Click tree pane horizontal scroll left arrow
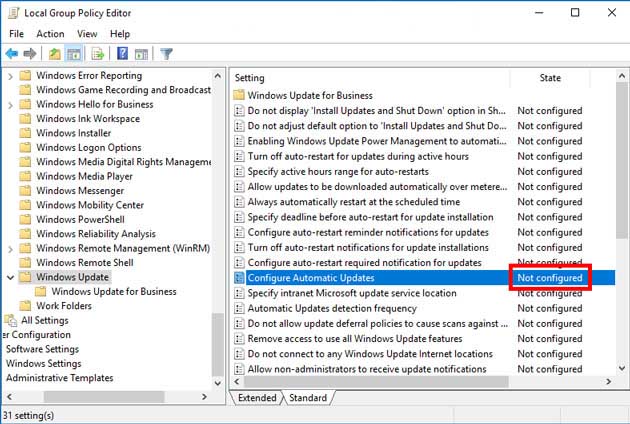 (x=9, y=397)
